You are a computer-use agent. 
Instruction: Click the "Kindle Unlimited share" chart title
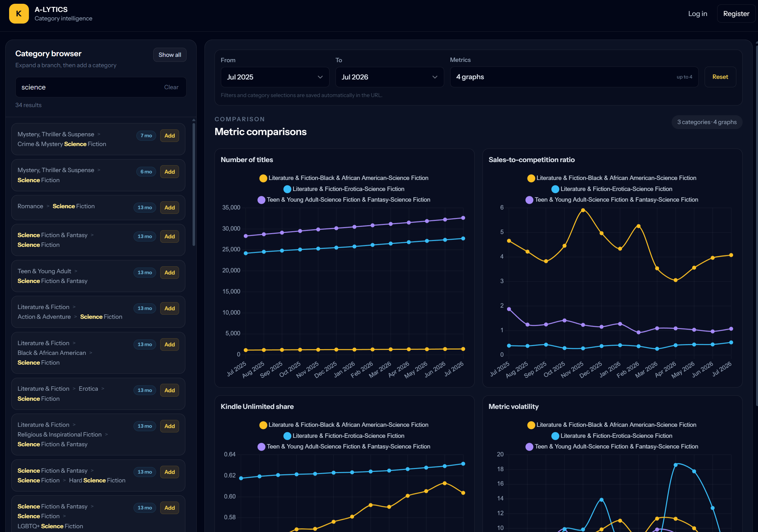tap(257, 407)
